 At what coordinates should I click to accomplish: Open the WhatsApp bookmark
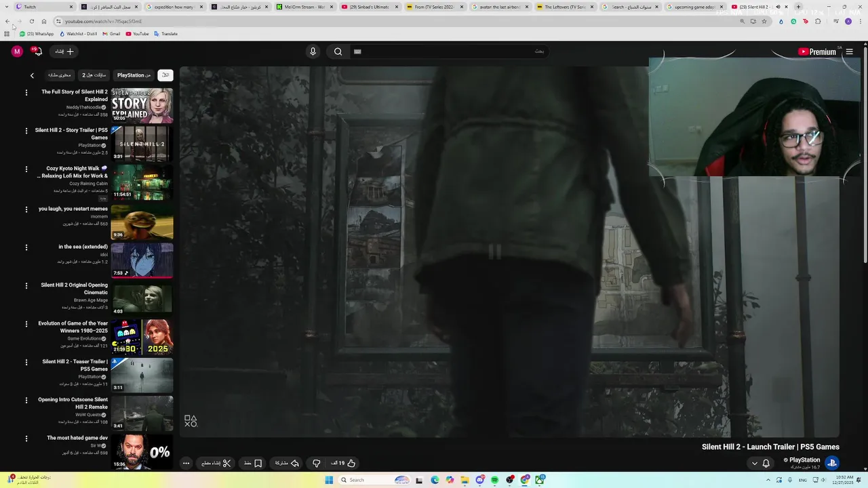(x=37, y=33)
